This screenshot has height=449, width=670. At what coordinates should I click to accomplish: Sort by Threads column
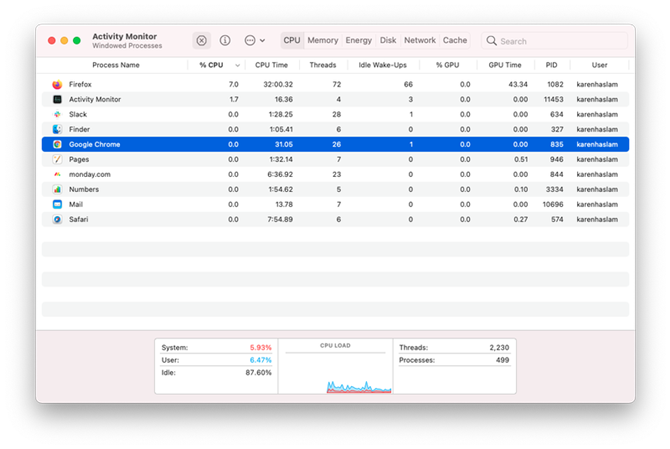click(323, 65)
